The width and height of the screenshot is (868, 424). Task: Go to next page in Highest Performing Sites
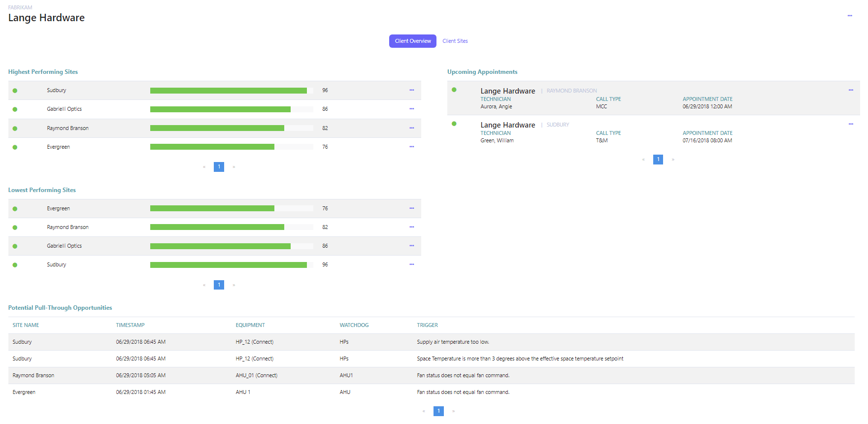(x=234, y=167)
